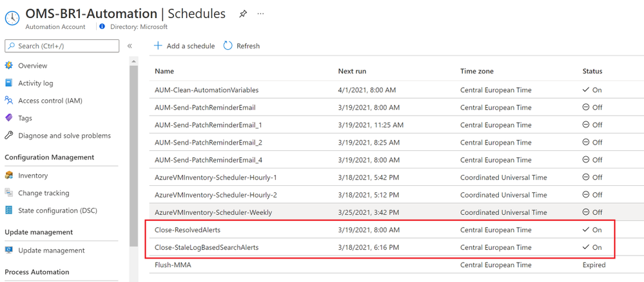The width and height of the screenshot is (644, 282).
Task: Click On status of Close-StaleLogBasedSearchAlerts
Action: point(592,247)
